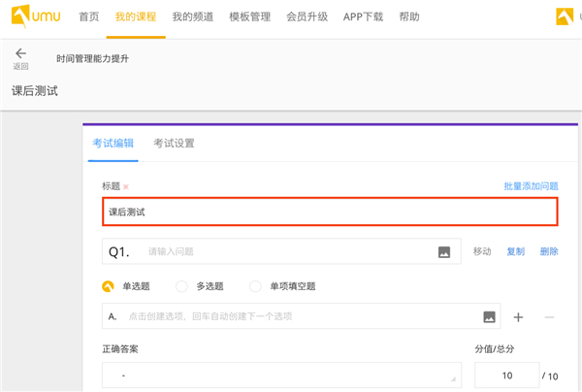Open the 考试编辑 tab

(x=113, y=144)
